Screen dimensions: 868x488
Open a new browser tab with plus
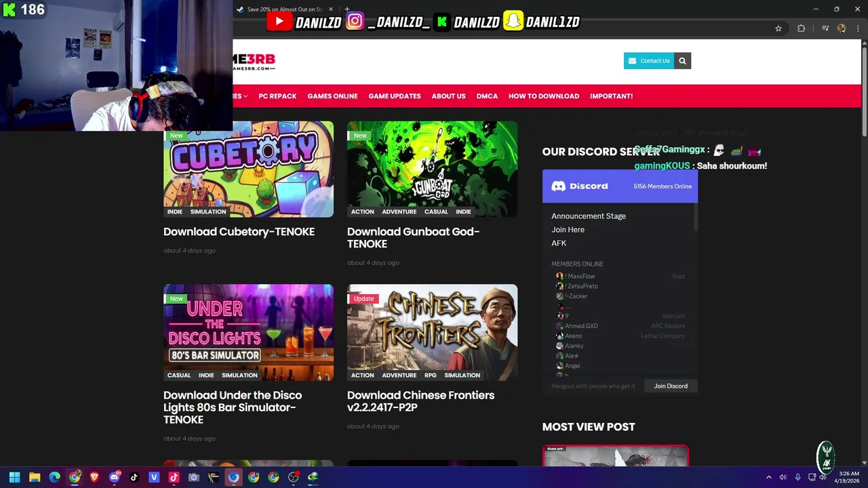347,9
